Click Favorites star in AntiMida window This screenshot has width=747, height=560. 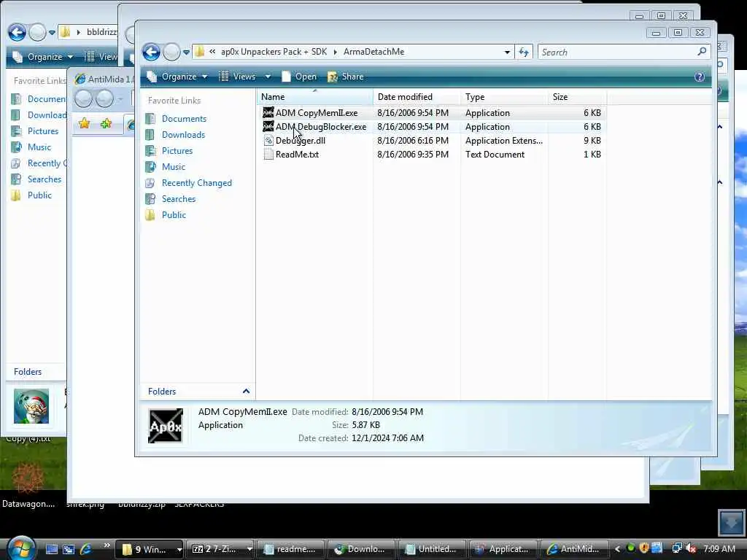coord(85,124)
